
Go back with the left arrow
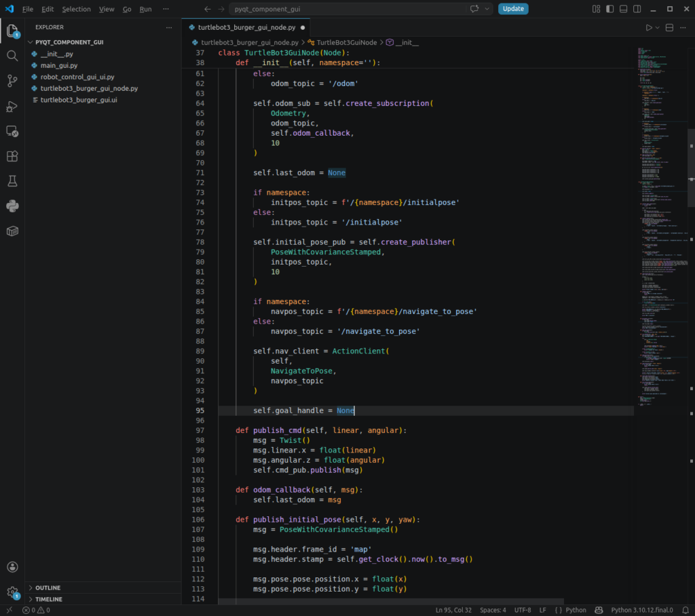point(208,9)
